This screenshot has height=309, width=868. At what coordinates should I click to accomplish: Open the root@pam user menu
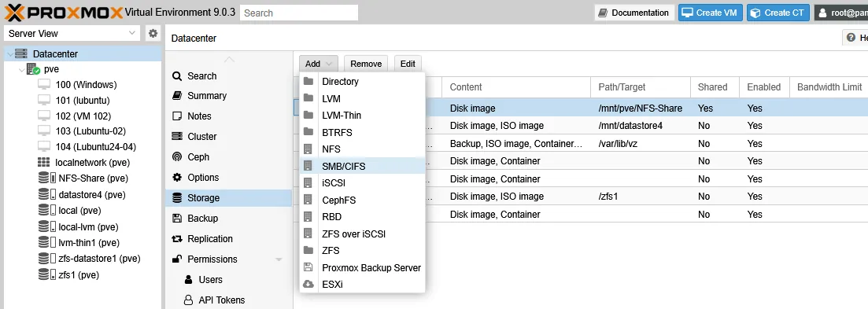[x=841, y=13]
